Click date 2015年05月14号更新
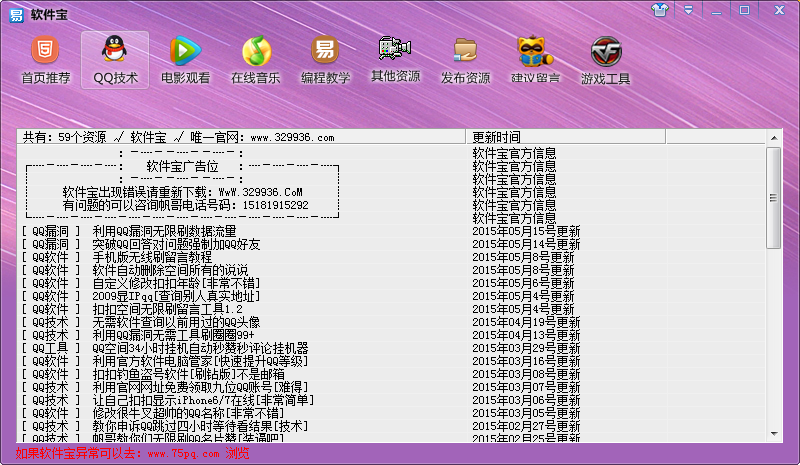The height and width of the screenshot is (465, 800). click(x=526, y=244)
